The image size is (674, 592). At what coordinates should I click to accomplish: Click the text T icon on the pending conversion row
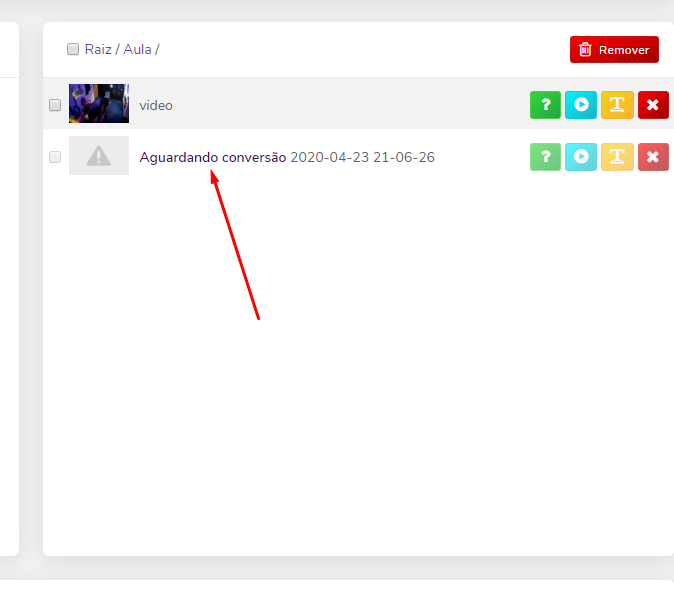coord(617,157)
